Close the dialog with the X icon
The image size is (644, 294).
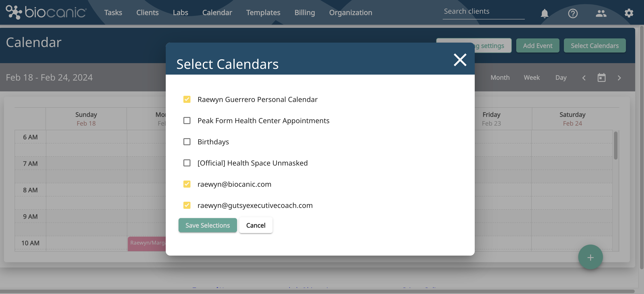(x=460, y=60)
